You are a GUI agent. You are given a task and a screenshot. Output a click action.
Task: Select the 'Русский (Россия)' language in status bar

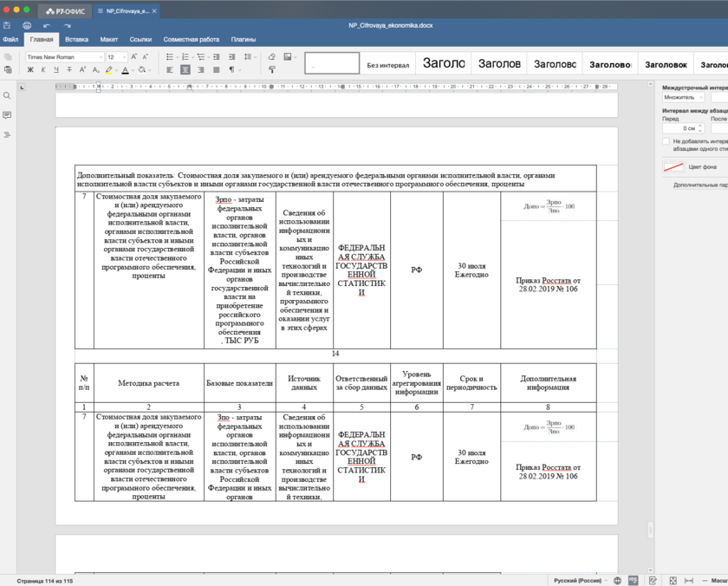click(578, 581)
